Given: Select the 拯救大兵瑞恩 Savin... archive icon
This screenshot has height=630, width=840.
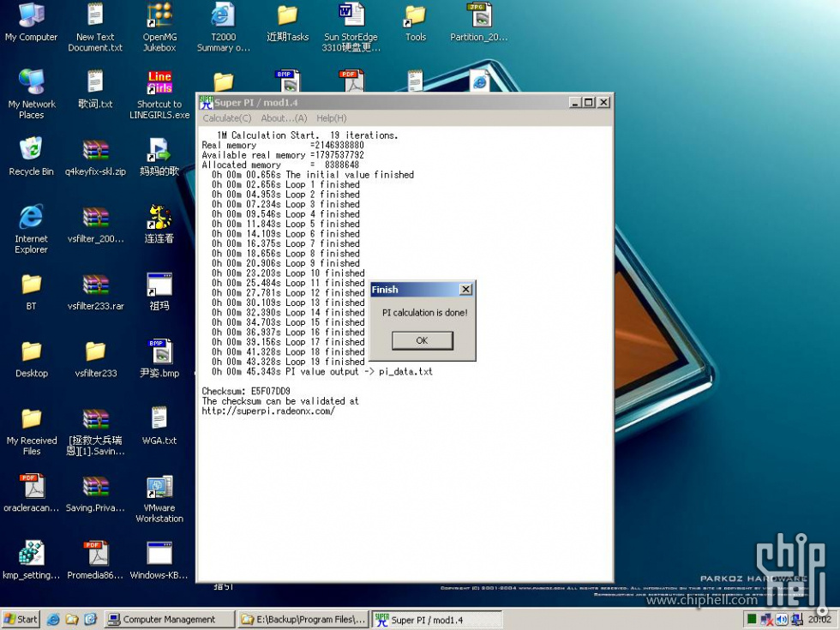Looking at the screenshot, I should 95,431.
